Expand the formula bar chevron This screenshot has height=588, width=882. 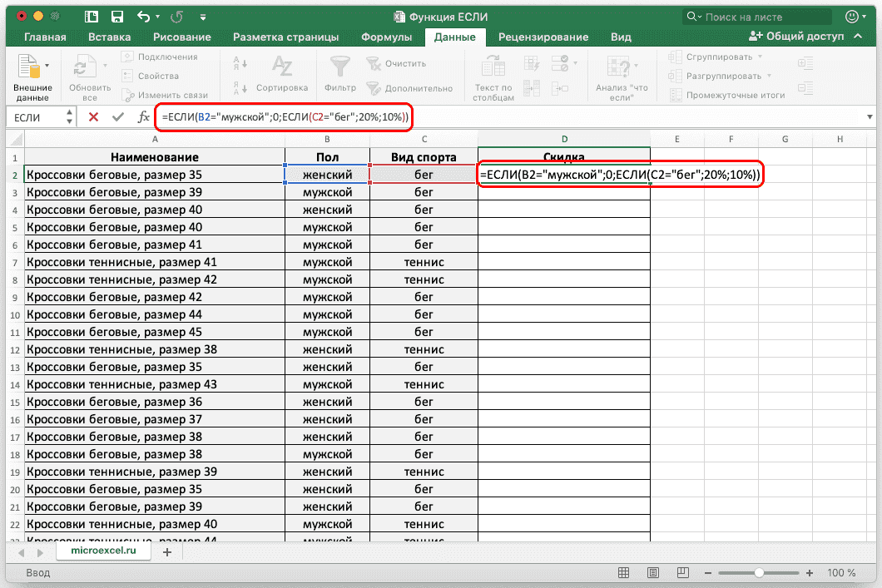(870, 117)
